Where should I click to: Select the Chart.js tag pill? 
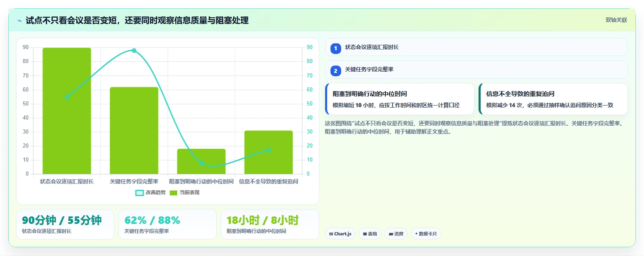click(x=340, y=234)
